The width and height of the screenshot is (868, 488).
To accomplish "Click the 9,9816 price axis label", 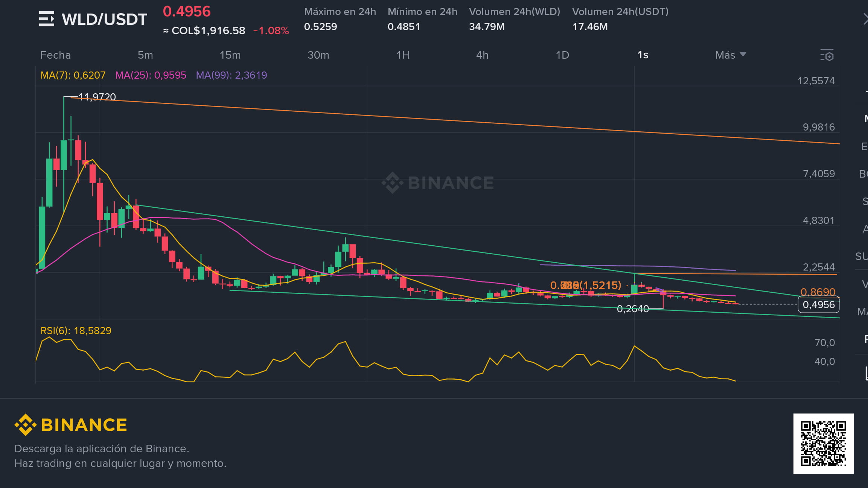I will tap(819, 127).
